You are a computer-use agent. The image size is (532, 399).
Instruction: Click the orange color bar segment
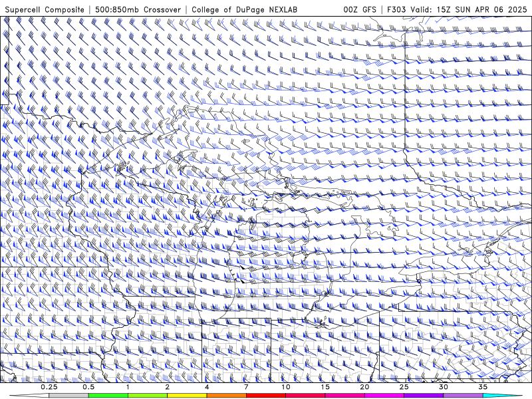(226, 396)
